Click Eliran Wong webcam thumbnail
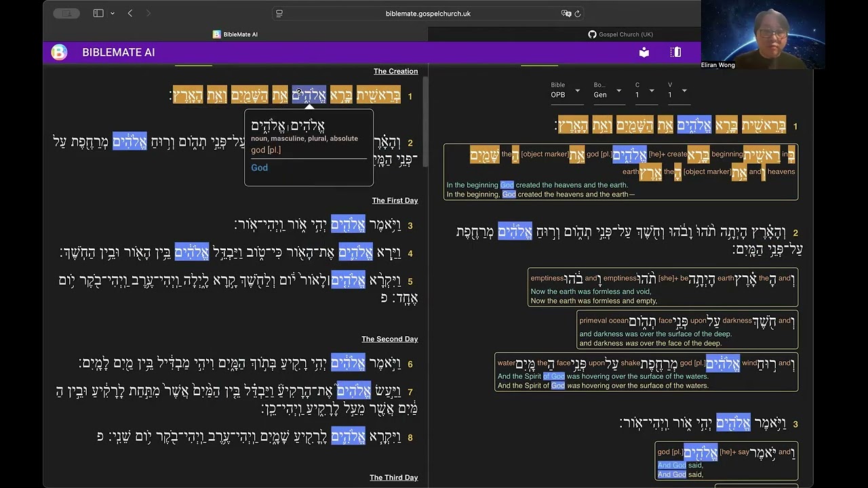 coord(763,35)
